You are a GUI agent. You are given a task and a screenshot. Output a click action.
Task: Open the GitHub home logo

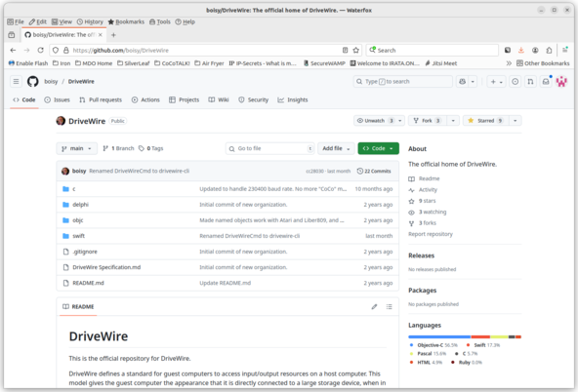point(33,81)
